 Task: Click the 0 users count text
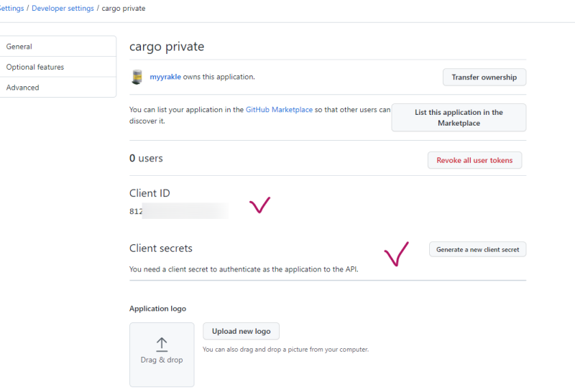pos(147,158)
